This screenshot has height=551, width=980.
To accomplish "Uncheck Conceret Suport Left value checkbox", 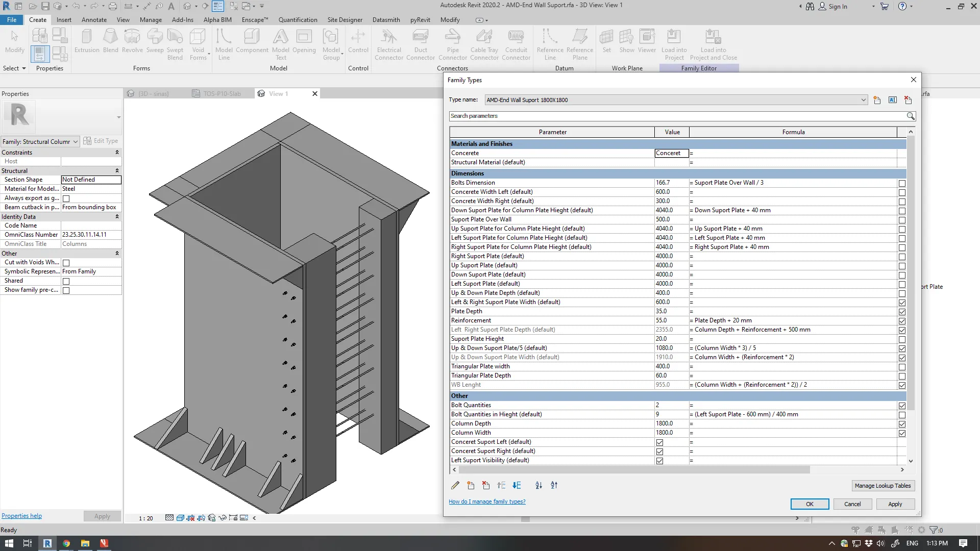I will [x=659, y=442].
